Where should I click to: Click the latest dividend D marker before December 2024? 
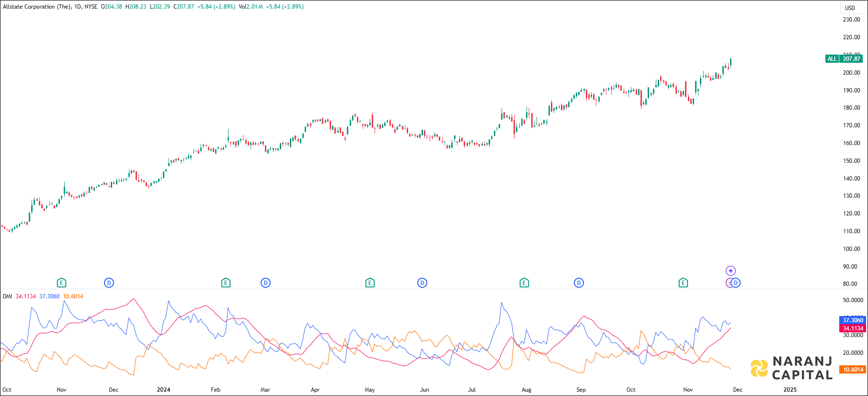(736, 283)
